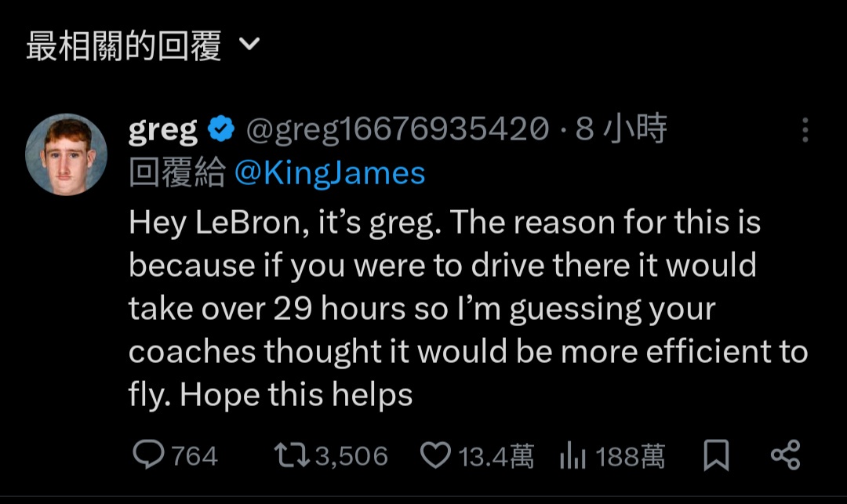Click the 13.4萬 likes count
The height and width of the screenshot is (504, 847).
tap(496, 456)
